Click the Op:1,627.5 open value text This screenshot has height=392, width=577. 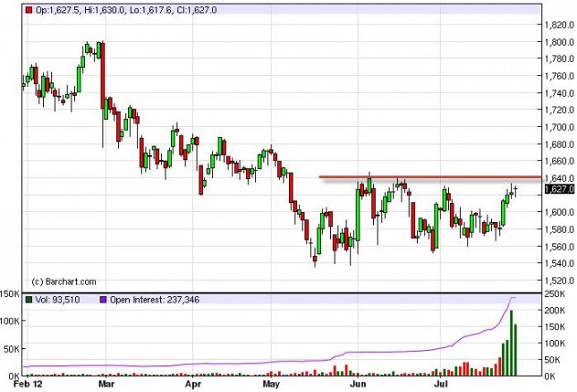(x=57, y=10)
